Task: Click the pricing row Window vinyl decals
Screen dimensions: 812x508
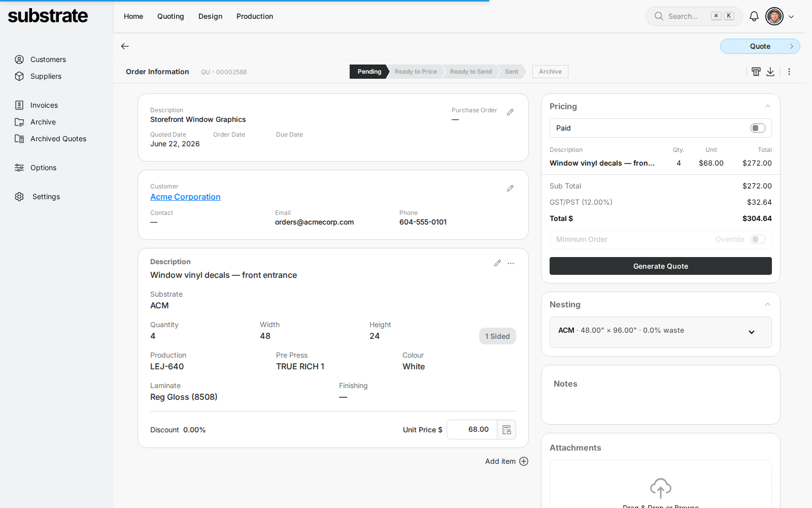Action: pos(661,163)
